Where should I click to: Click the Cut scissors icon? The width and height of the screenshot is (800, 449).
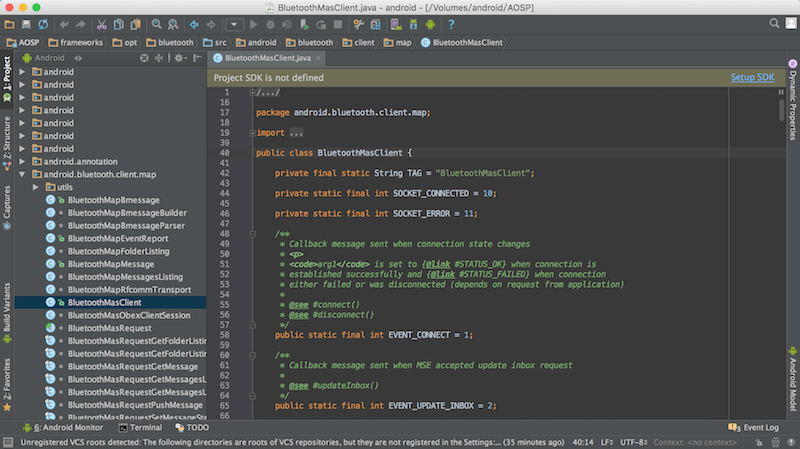coord(102,24)
